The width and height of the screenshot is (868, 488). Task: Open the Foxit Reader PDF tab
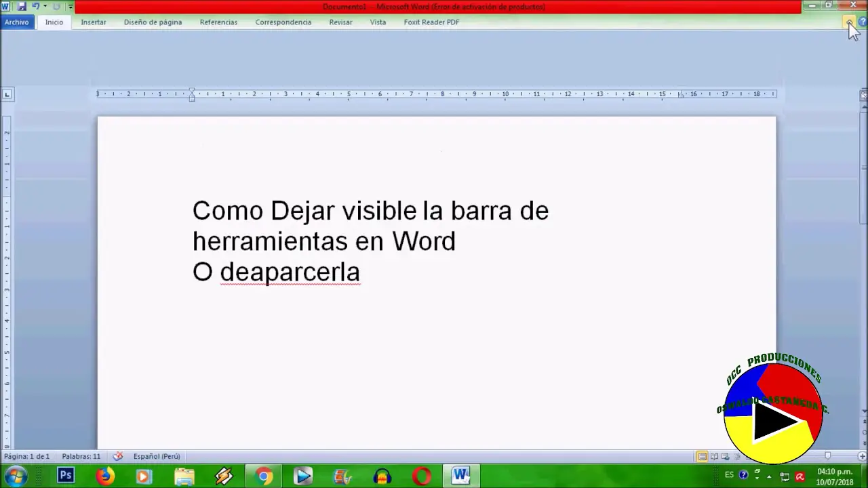pos(431,22)
